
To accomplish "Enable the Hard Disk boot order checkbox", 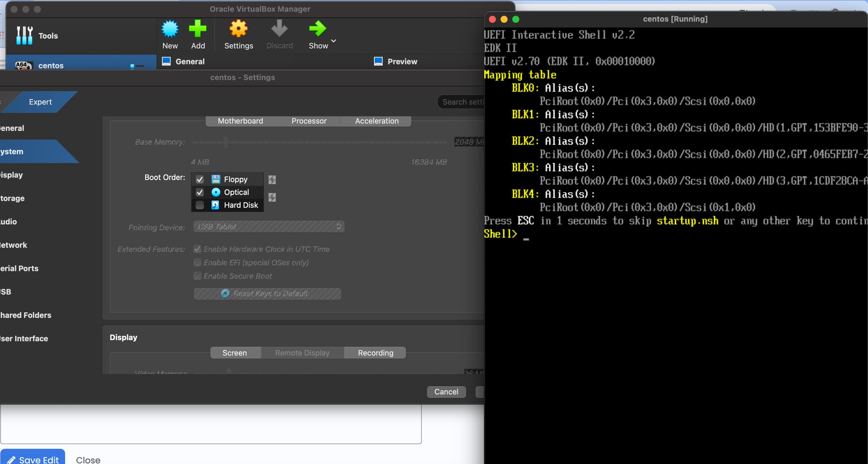I will pyautogui.click(x=199, y=205).
